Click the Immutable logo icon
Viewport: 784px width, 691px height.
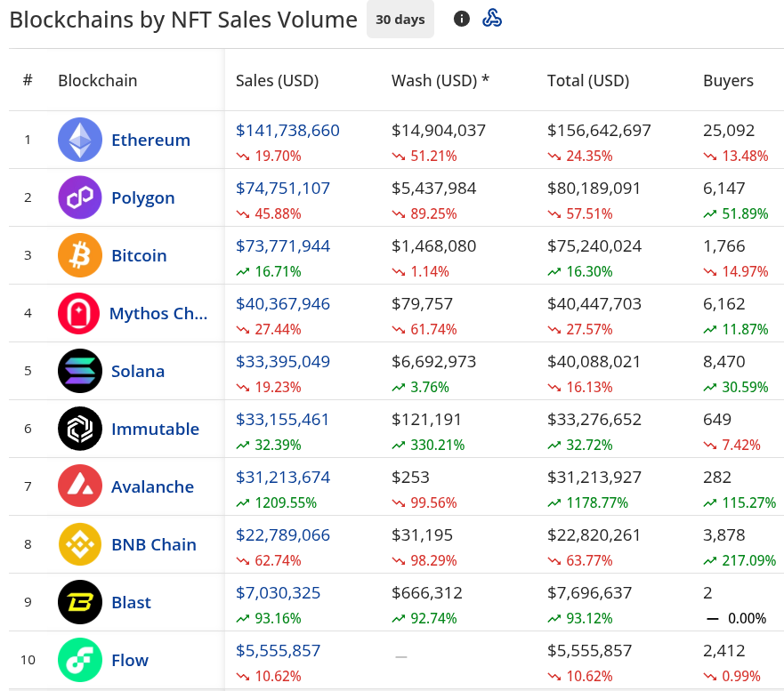tap(80, 429)
